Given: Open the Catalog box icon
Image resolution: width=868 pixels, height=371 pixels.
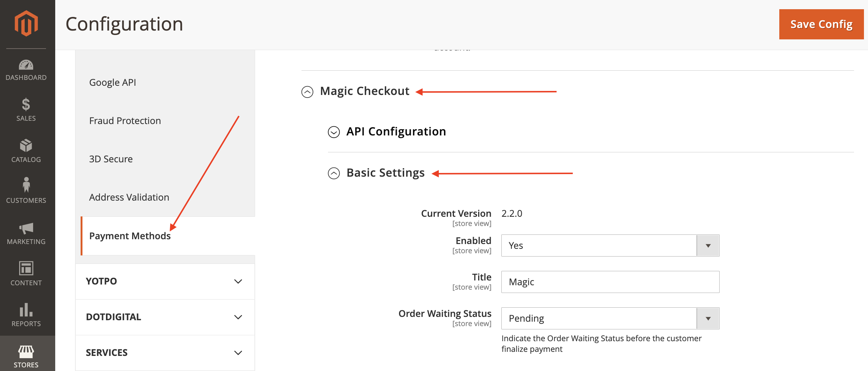Looking at the screenshot, I should [x=26, y=146].
